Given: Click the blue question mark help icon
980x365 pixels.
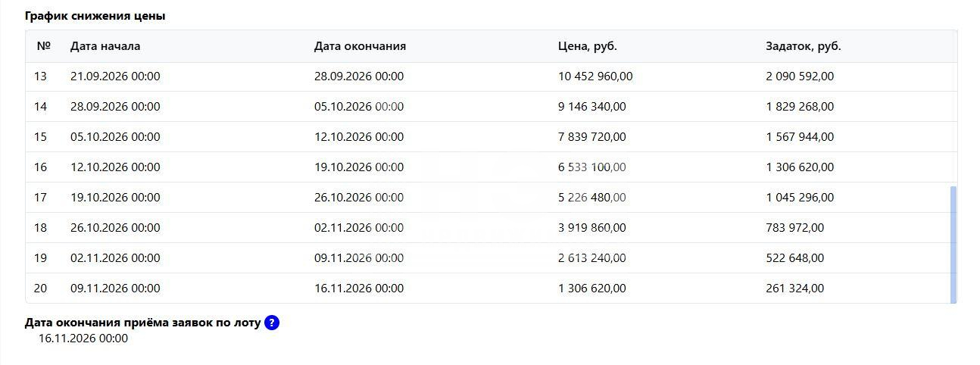Looking at the screenshot, I should pos(272,323).
